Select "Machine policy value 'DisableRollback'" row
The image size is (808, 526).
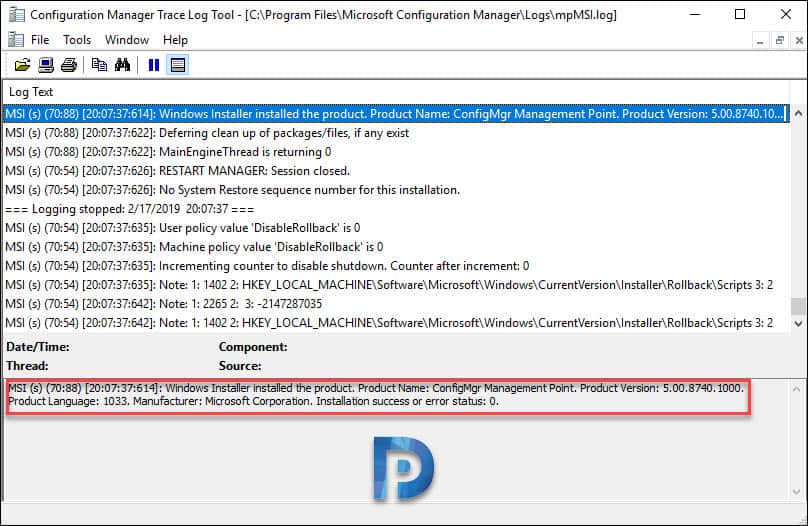397,247
